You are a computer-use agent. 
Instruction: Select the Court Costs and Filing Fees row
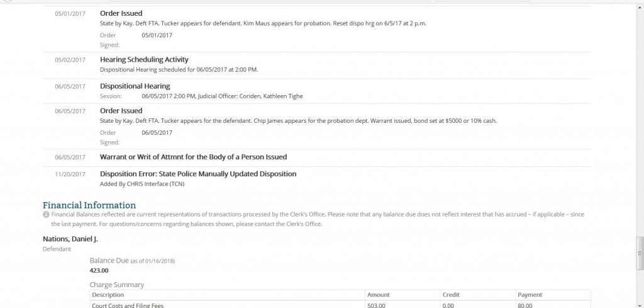point(128,305)
